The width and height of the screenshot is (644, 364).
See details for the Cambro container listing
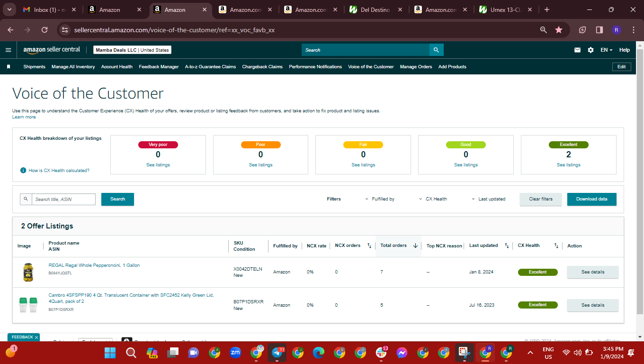[x=593, y=305]
